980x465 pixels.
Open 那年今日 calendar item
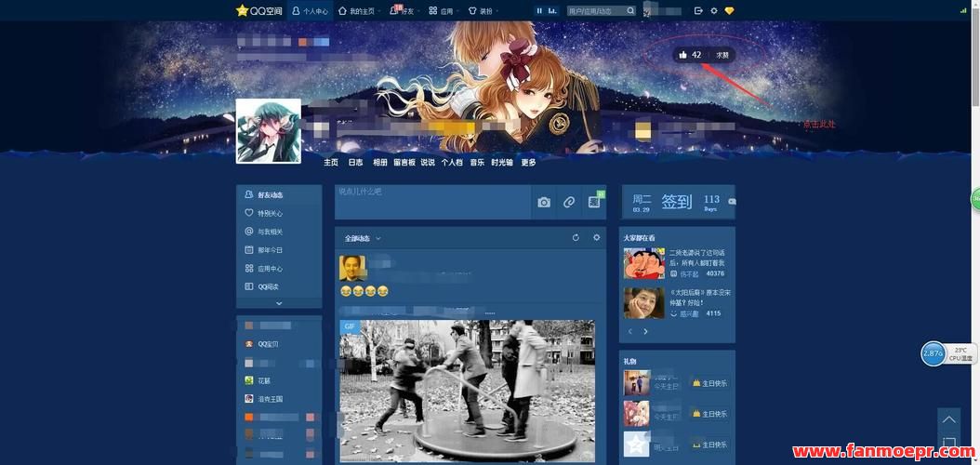coord(279,250)
